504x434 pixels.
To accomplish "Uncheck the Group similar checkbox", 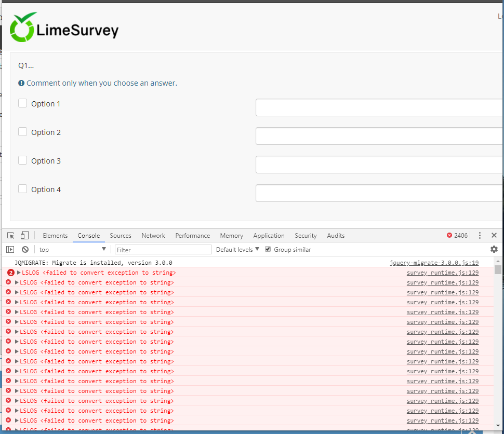I will coord(268,249).
